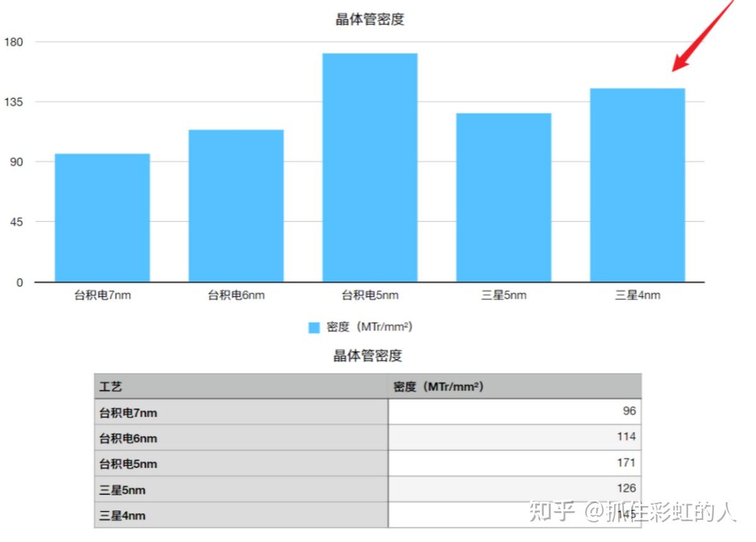Click the 台积电6nm bar in the chart
Viewport: 756px width, 542px height.
[x=236, y=205]
